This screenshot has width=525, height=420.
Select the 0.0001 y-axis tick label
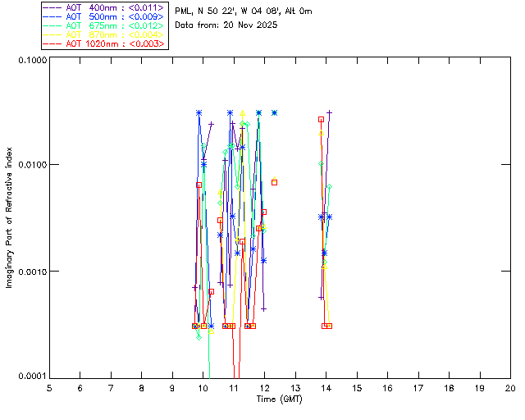coord(30,376)
